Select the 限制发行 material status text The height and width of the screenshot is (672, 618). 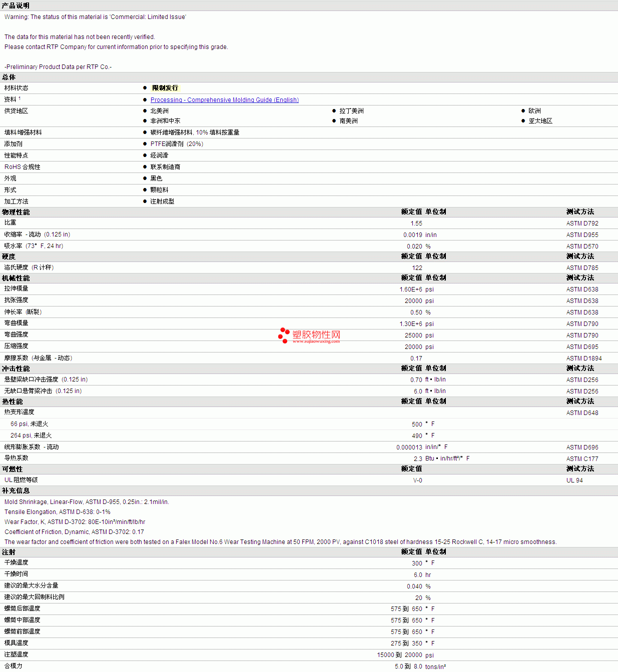pyautogui.click(x=165, y=88)
